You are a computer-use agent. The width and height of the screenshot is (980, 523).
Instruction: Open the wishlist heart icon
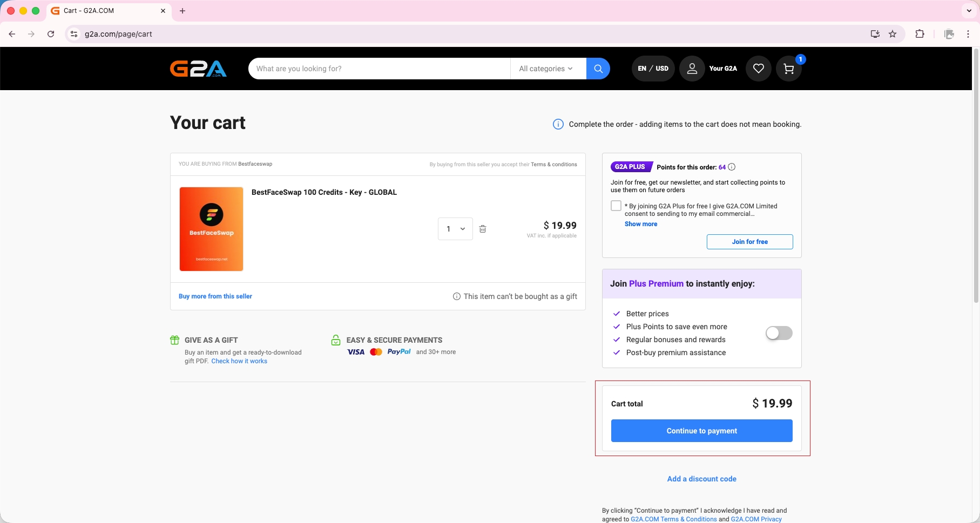click(758, 69)
